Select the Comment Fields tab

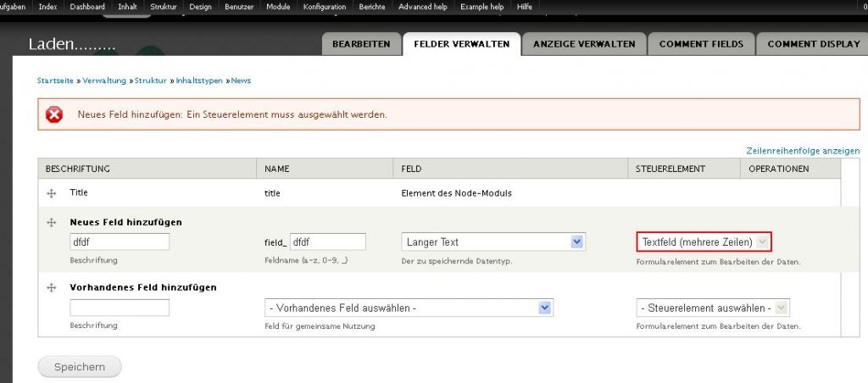tap(700, 44)
